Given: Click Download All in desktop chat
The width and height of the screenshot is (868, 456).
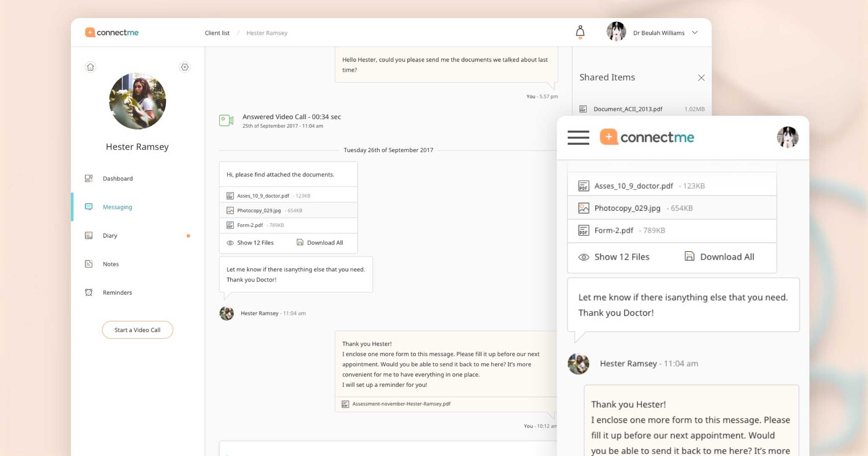Looking at the screenshot, I should point(325,243).
